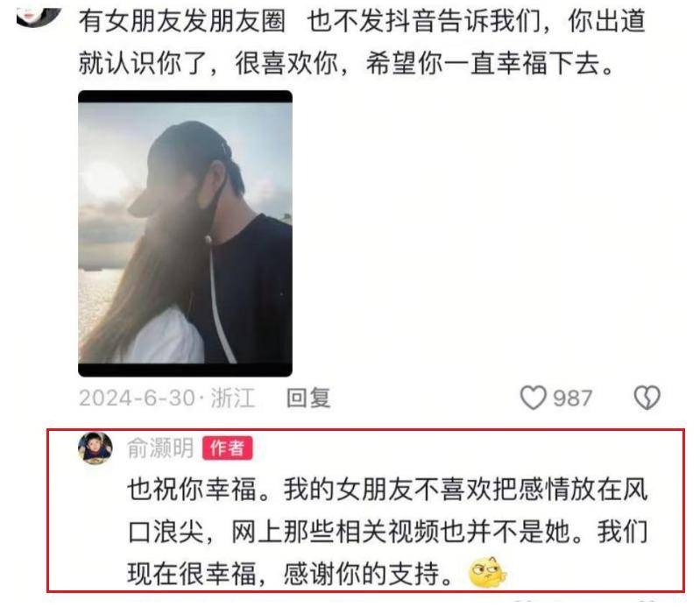Click the 2024-6-30 date stamp
The height and width of the screenshot is (607, 700).
pyautogui.click(x=138, y=398)
